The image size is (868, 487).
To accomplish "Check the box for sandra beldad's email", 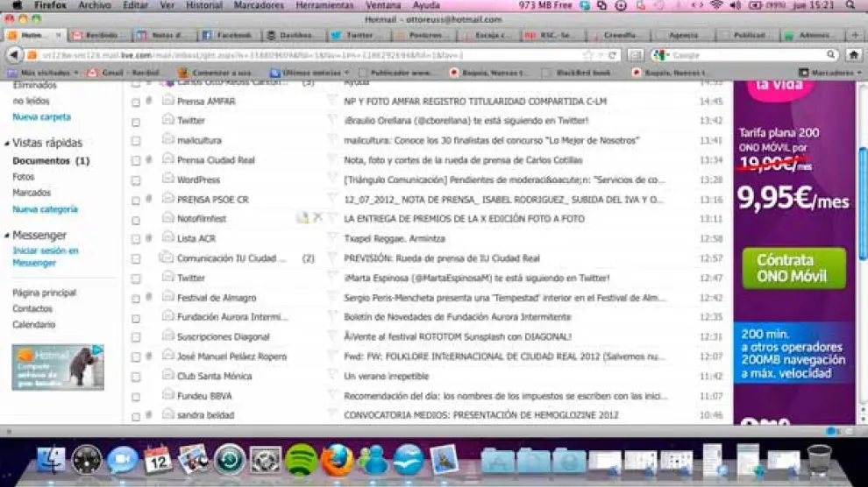I will coord(136,416).
